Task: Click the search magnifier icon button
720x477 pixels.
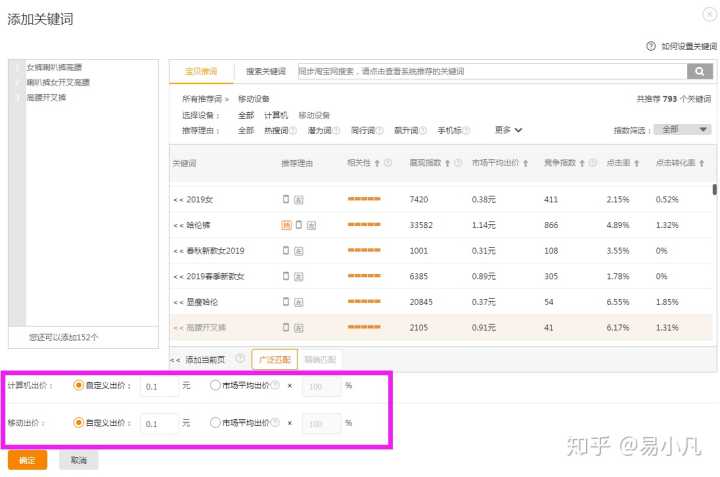Action: tap(699, 72)
